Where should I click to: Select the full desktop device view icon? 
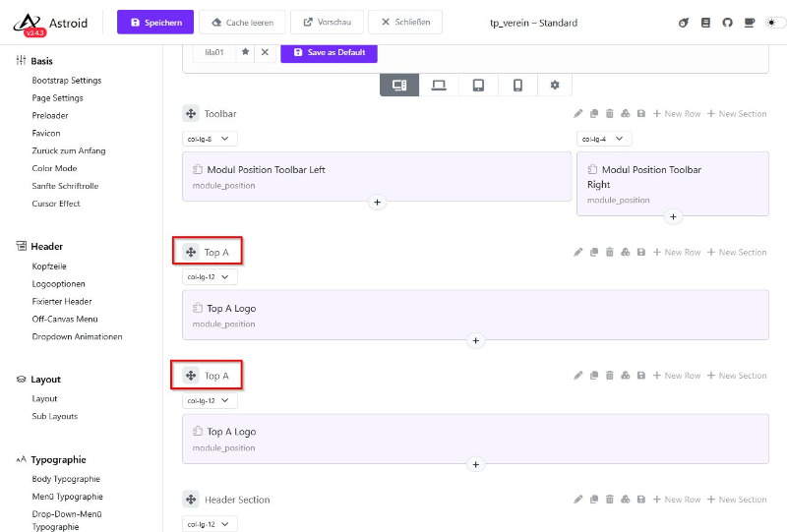click(399, 86)
